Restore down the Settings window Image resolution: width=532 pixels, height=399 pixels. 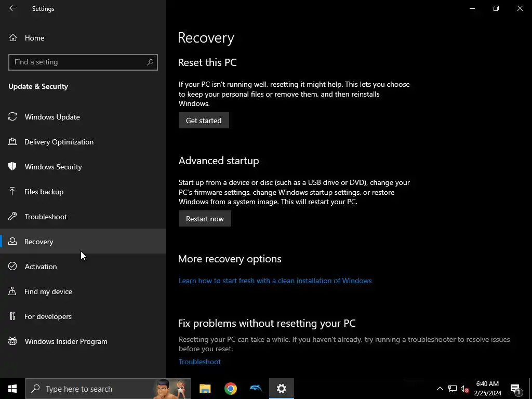(496, 8)
